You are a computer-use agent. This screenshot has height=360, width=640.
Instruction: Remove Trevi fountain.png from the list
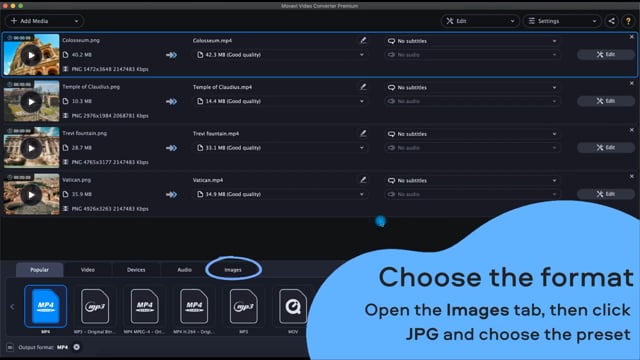pyautogui.click(x=631, y=130)
